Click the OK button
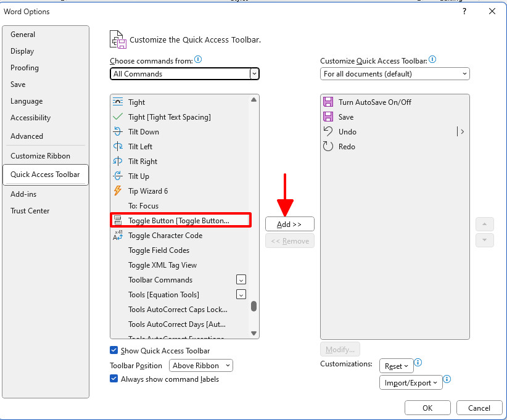Viewport: 507px width, 420px height. point(427,408)
